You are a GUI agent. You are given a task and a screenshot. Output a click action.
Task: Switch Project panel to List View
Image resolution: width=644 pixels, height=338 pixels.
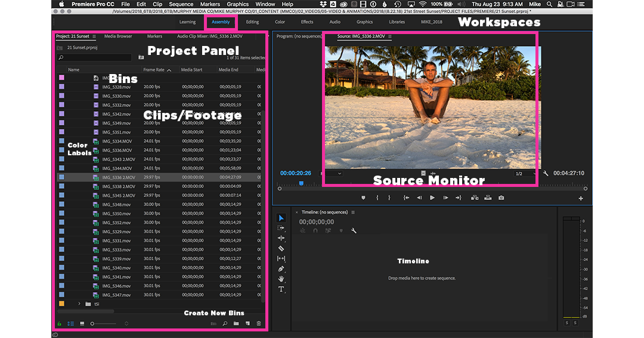pyautogui.click(x=70, y=324)
